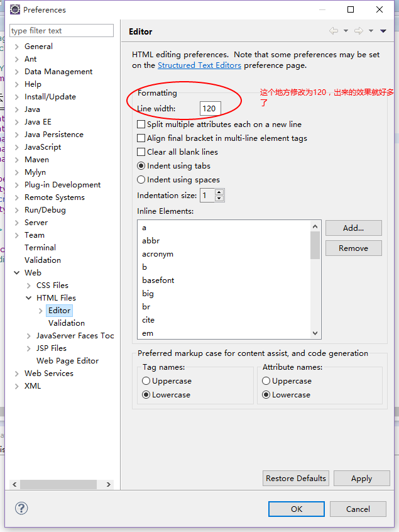Open the forward history dropdown arrow
The width and height of the screenshot is (399, 532).
pyautogui.click(x=371, y=31)
